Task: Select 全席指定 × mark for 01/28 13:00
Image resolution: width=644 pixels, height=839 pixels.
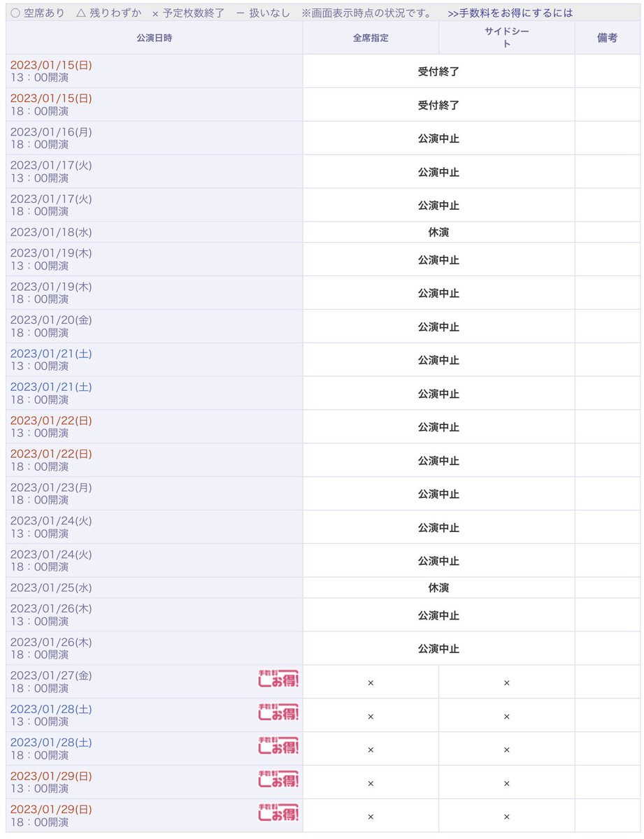Action: click(x=371, y=717)
